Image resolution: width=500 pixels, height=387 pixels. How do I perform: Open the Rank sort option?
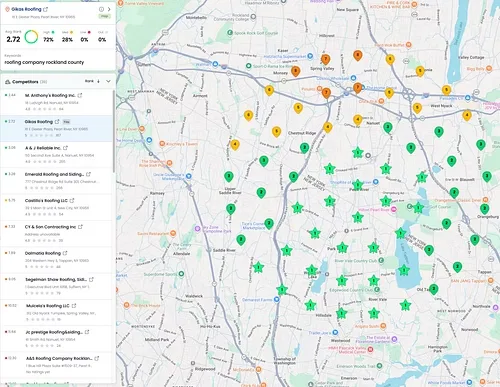89,81
